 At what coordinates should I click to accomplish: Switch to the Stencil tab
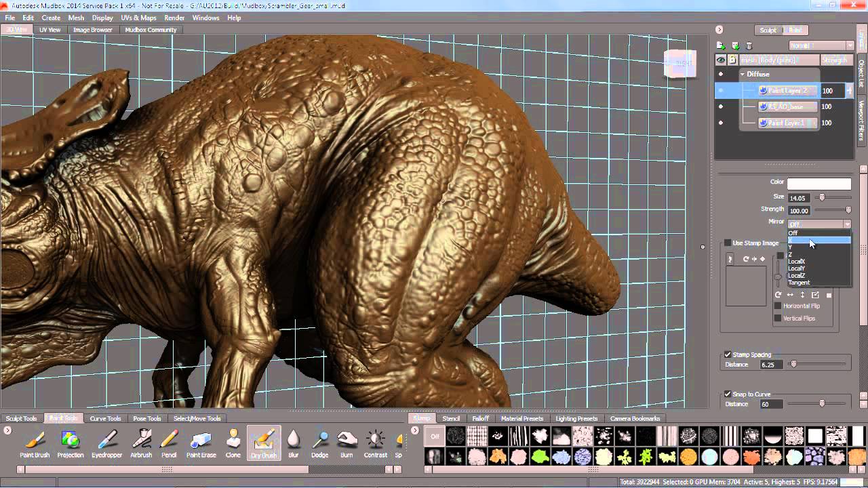451,418
